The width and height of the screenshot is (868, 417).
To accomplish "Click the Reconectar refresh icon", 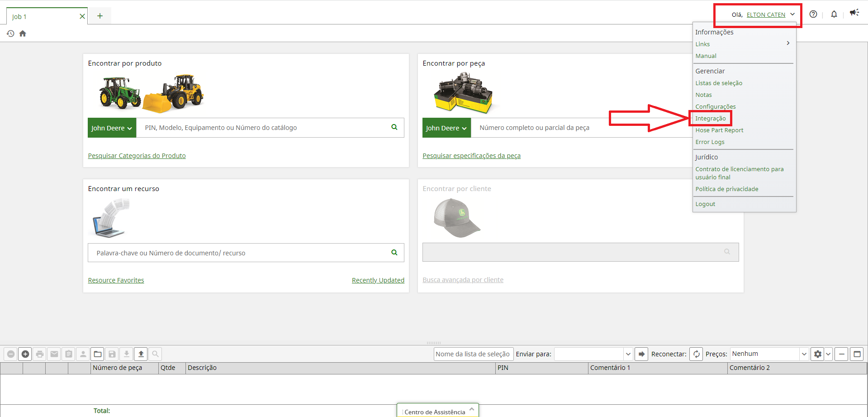I will click(697, 354).
